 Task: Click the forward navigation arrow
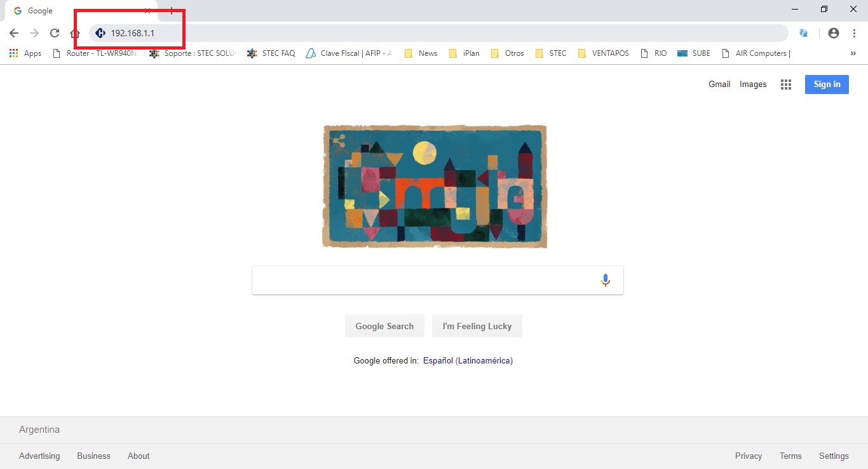point(34,33)
